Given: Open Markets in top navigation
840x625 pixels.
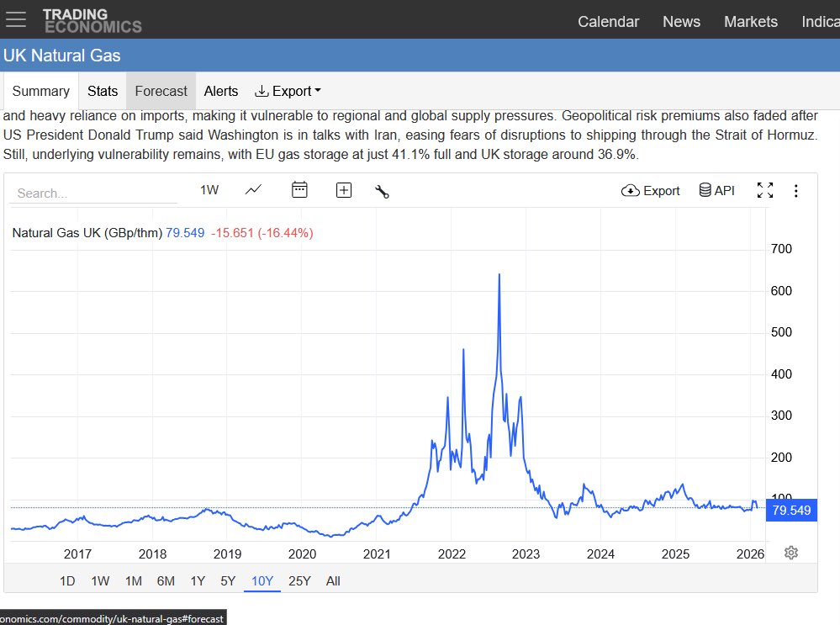Looking at the screenshot, I should [x=751, y=21].
